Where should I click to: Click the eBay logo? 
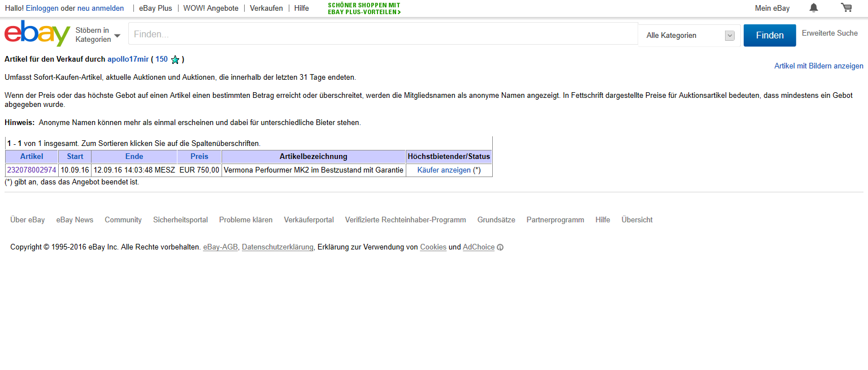coord(37,34)
